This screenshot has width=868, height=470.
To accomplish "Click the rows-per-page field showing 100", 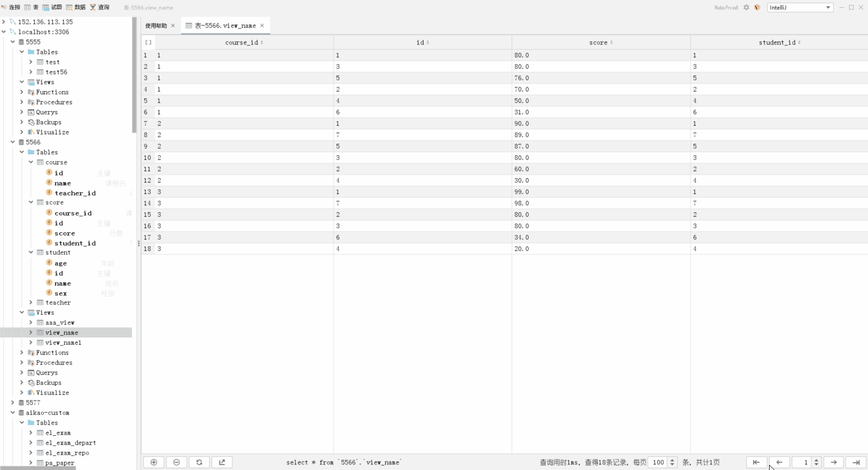I will (x=658, y=462).
